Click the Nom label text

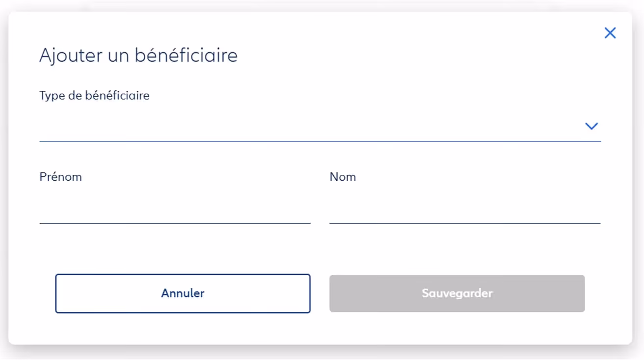343,176
